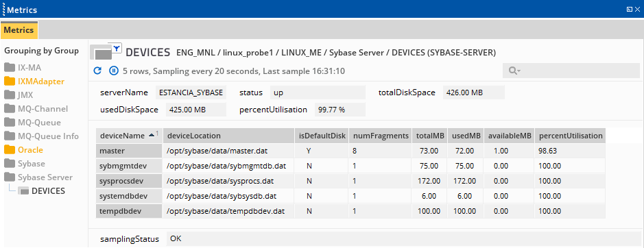644x248 pixels.
Task: Select the Sybase group folder
Action: coord(32,164)
